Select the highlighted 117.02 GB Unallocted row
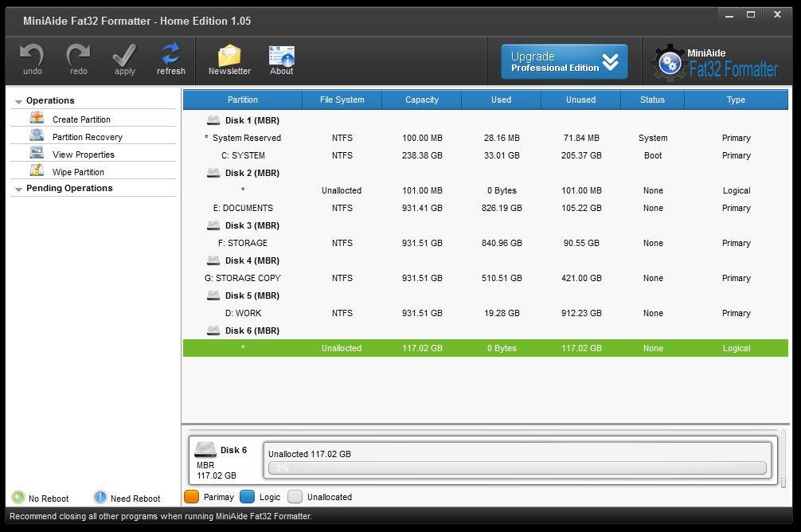Viewport: 801px width, 532px height. pyautogui.click(x=486, y=348)
